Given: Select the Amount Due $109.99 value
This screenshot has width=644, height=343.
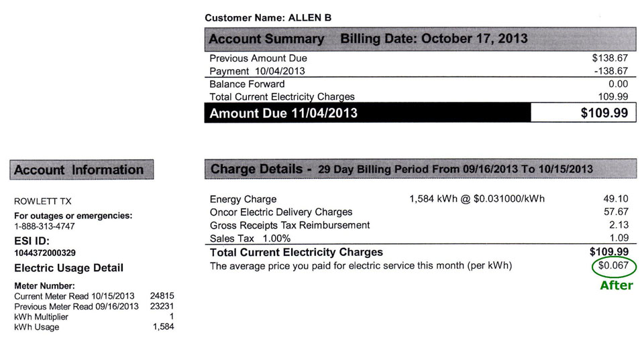Looking at the screenshot, I should pyautogui.click(x=604, y=113).
